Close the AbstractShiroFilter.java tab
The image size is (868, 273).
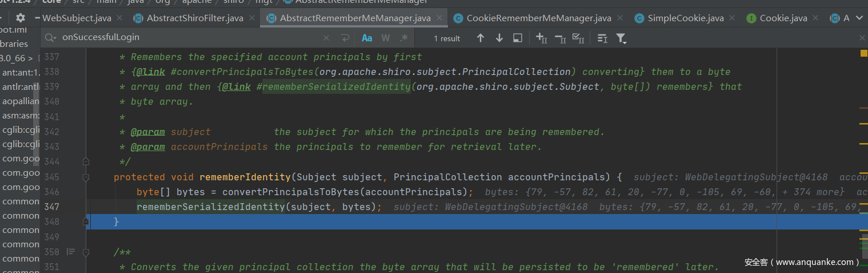(x=252, y=18)
